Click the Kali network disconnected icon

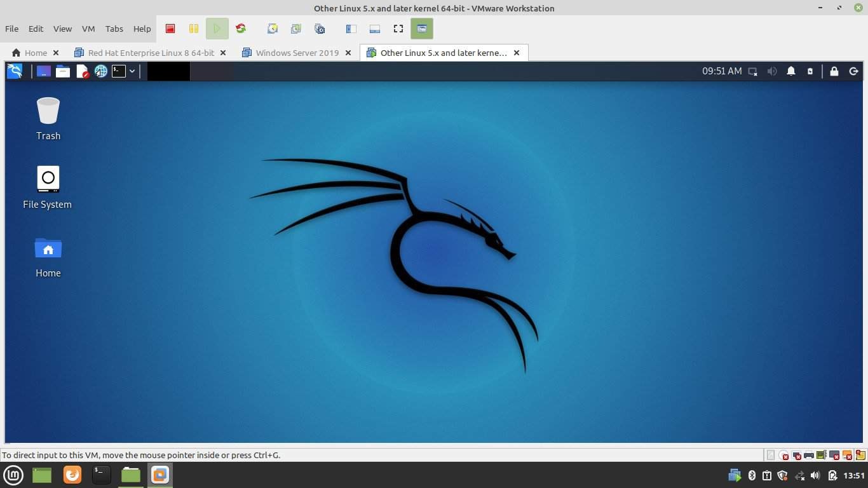click(753, 71)
